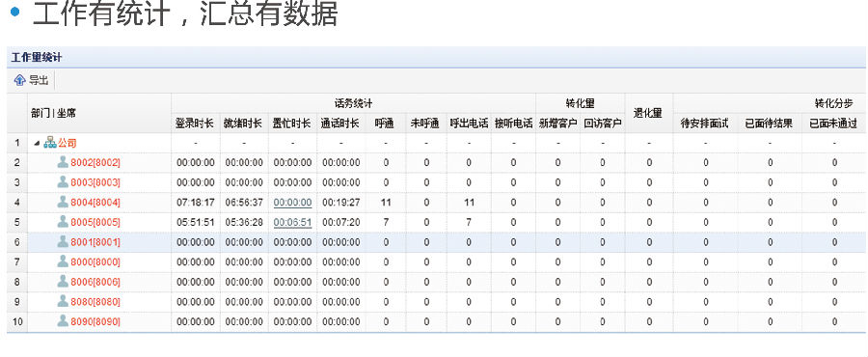Click the 待安排面试 column header

(x=705, y=124)
